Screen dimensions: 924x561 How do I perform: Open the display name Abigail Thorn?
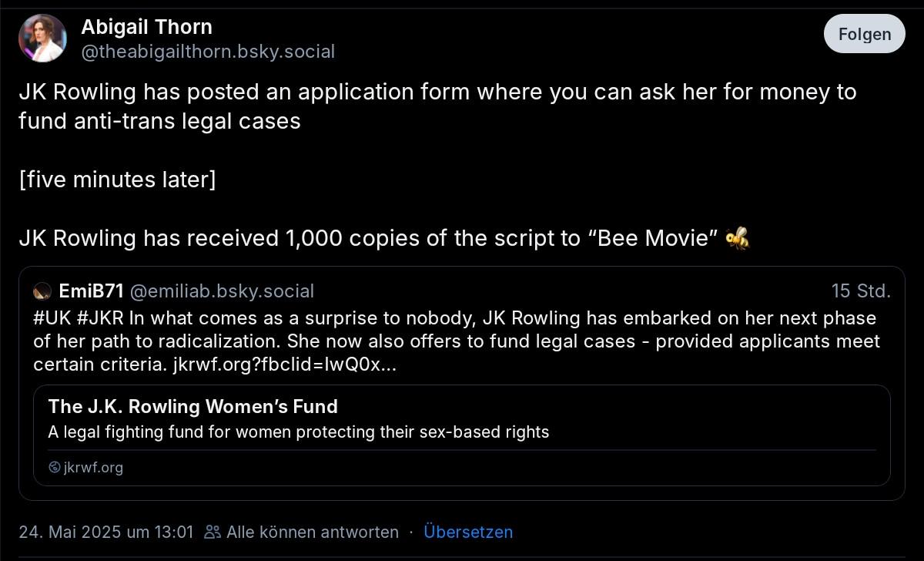click(x=146, y=27)
